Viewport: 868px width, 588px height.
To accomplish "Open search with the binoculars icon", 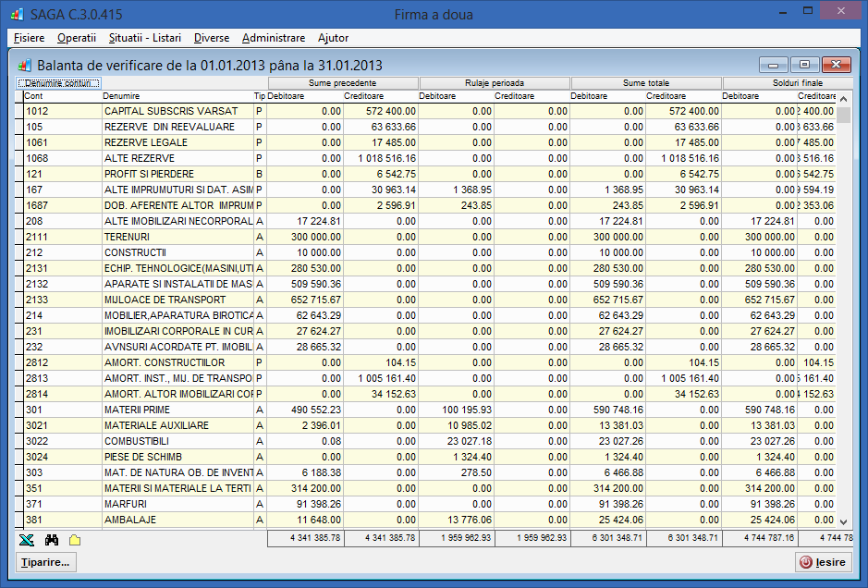I will click(x=52, y=539).
